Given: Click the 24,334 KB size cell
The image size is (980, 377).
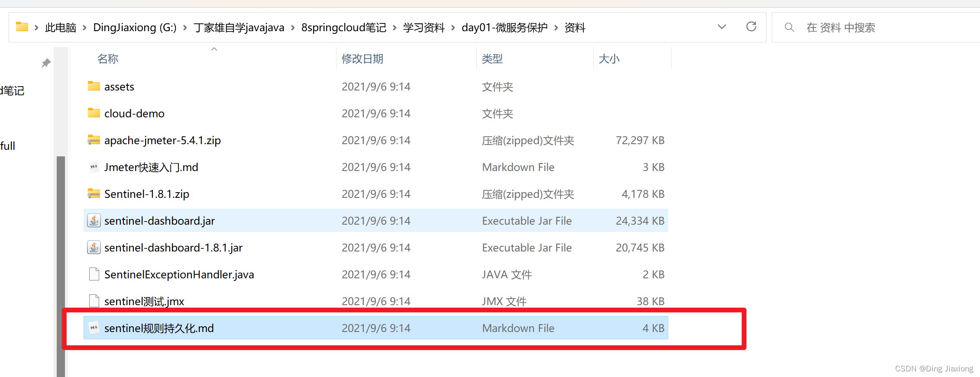Looking at the screenshot, I should pos(640,221).
